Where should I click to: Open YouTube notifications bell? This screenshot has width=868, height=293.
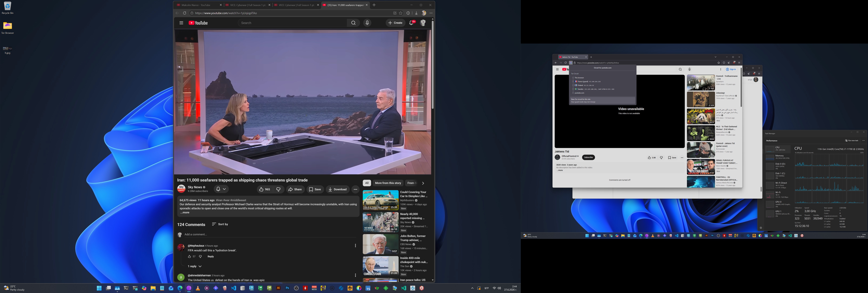point(411,23)
